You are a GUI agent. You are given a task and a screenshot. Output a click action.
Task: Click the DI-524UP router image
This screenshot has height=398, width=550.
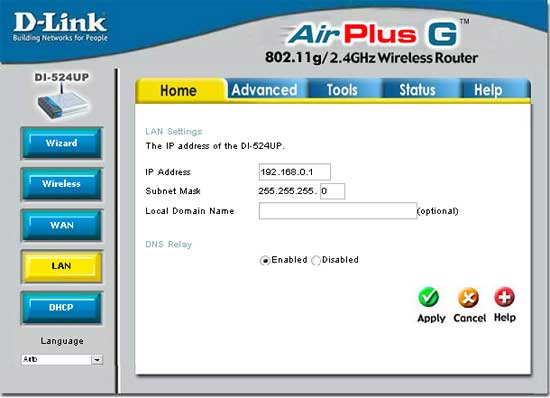(x=63, y=101)
